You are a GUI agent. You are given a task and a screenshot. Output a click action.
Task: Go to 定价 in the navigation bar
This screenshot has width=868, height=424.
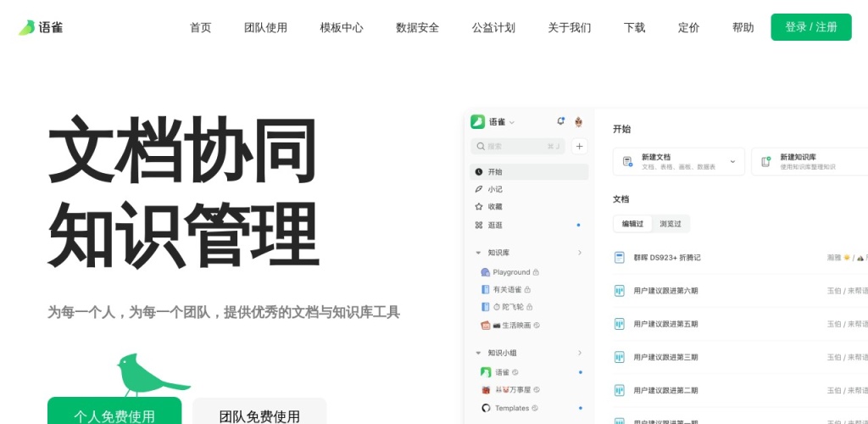pos(688,27)
